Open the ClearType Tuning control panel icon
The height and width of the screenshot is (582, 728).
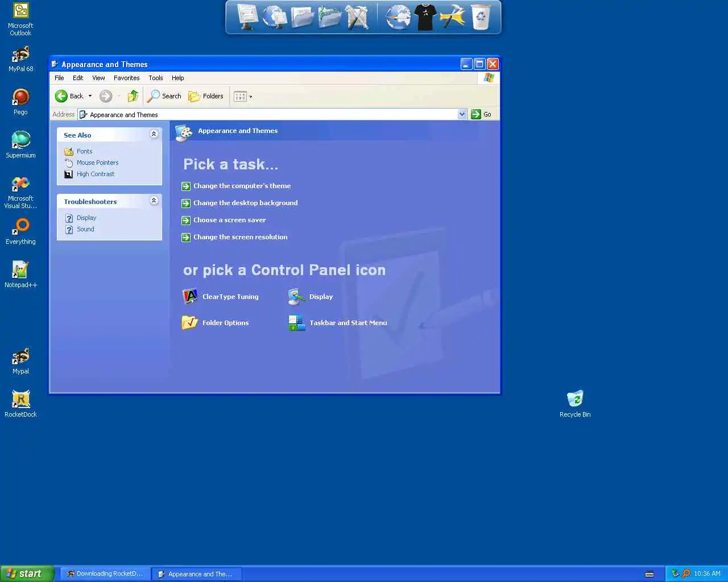[x=220, y=297]
